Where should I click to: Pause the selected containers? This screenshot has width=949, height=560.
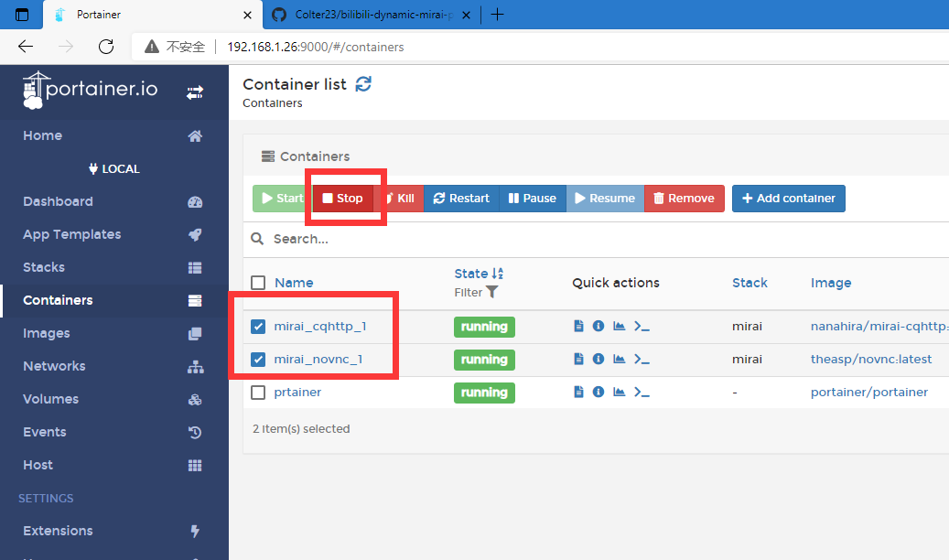pos(533,199)
